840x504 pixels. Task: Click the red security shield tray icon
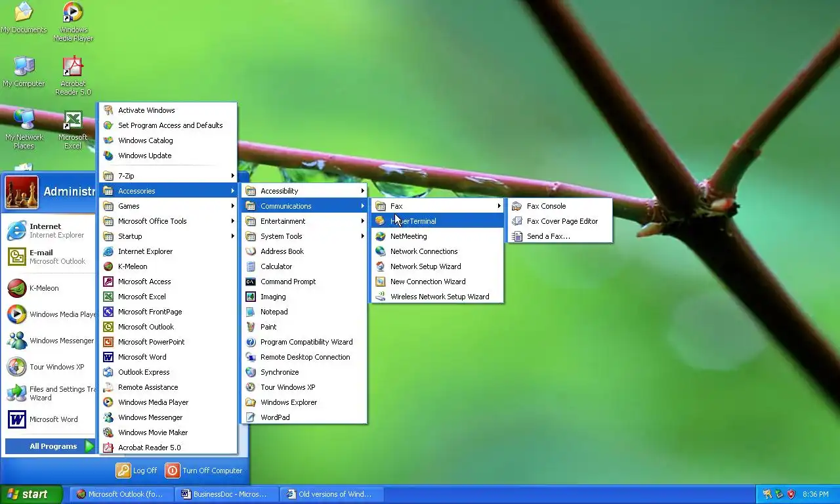[x=791, y=494]
